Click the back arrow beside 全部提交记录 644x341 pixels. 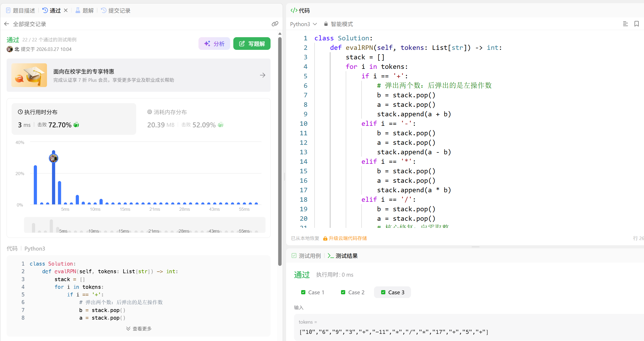click(7, 24)
